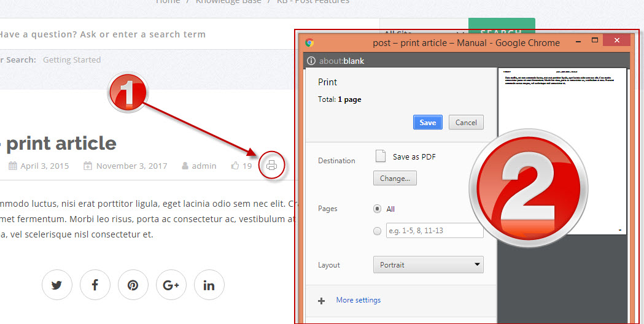Image resolution: width=644 pixels, height=324 pixels.
Task: Click the print article icon
Action: pos(272,165)
